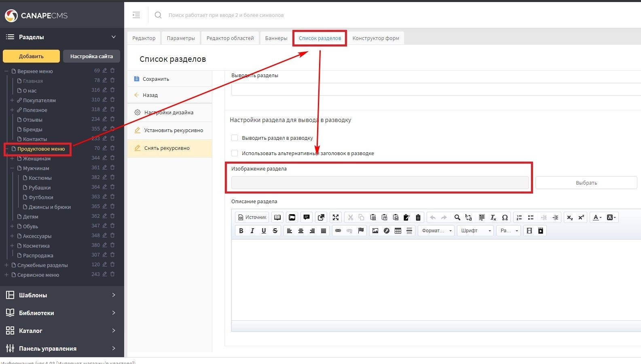641x364 pixels.
Task: Click the yellow Добавить button
Action: (x=31, y=56)
